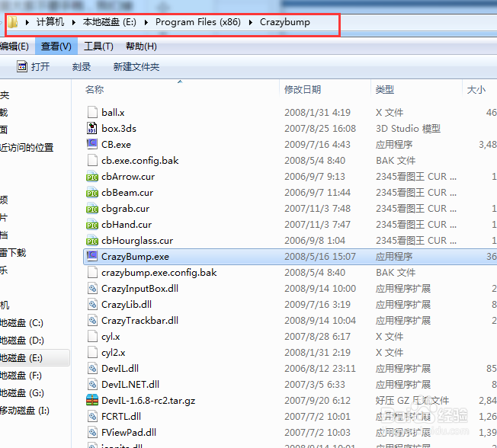Image resolution: width=497 pixels, height=448 pixels.
Task: Click the cbgrab.cur PIC icon
Action: (92, 209)
